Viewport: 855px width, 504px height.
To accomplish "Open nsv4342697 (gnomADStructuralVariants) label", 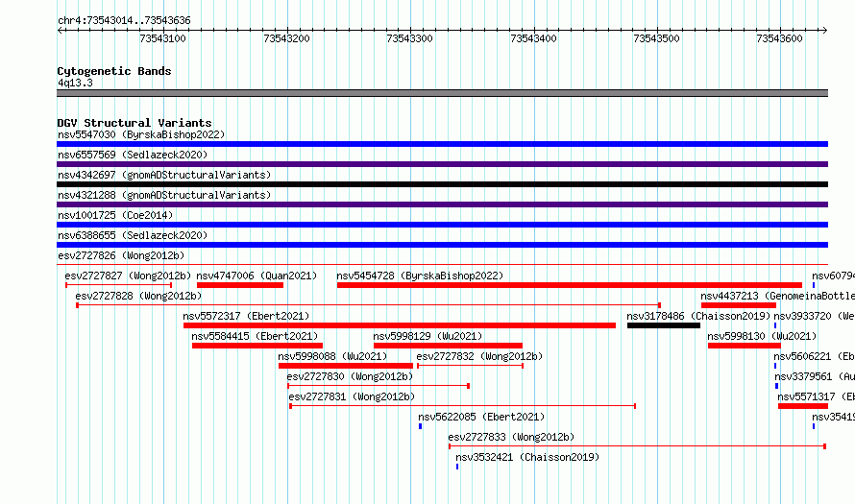I will coord(164,175).
